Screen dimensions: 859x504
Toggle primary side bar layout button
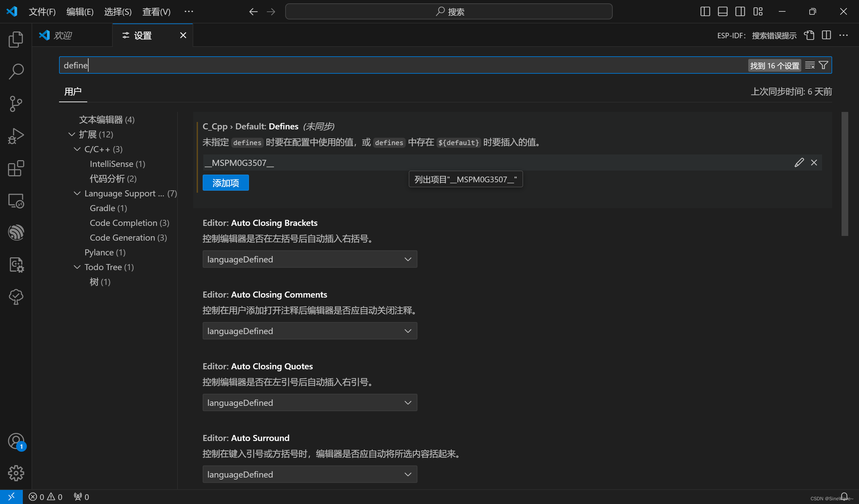(705, 12)
